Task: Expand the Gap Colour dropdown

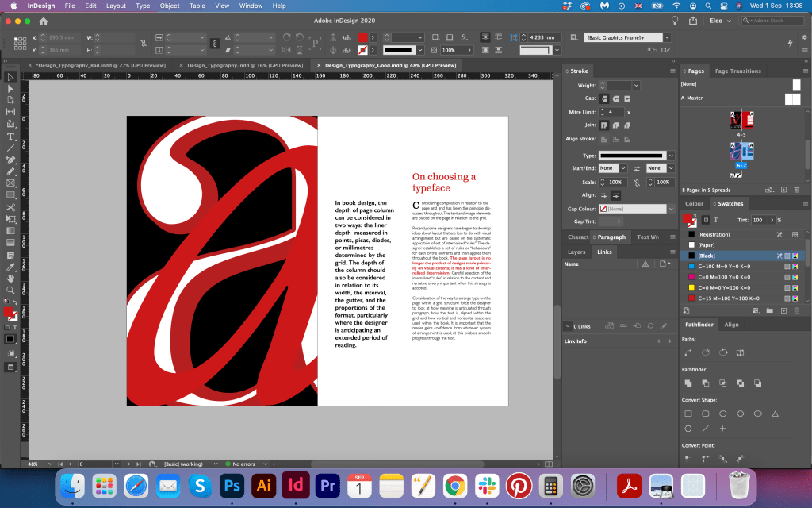Action: click(671, 209)
